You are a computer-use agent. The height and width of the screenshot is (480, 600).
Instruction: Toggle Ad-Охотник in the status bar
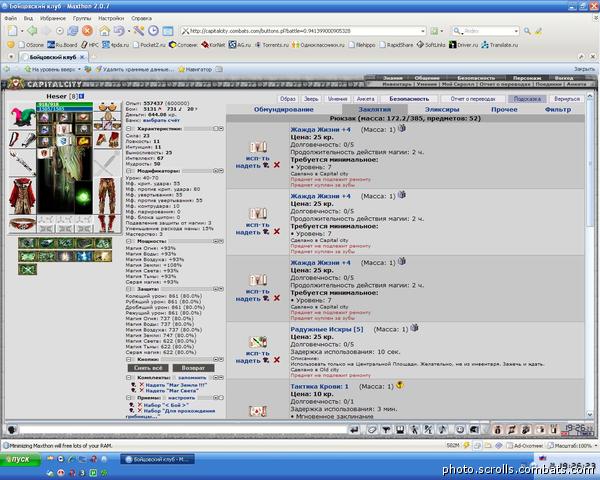coord(524,446)
